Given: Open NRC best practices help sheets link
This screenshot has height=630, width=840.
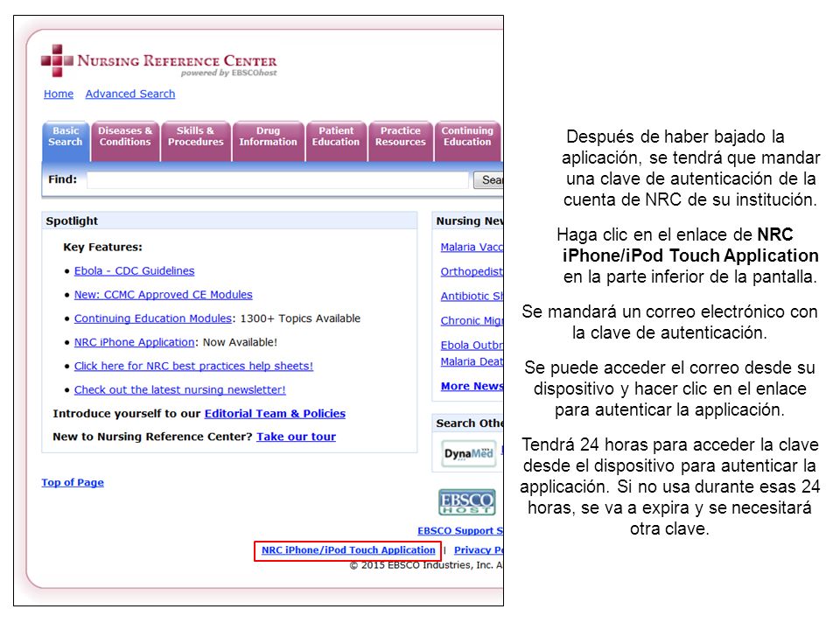Looking at the screenshot, I should point(193,366).
